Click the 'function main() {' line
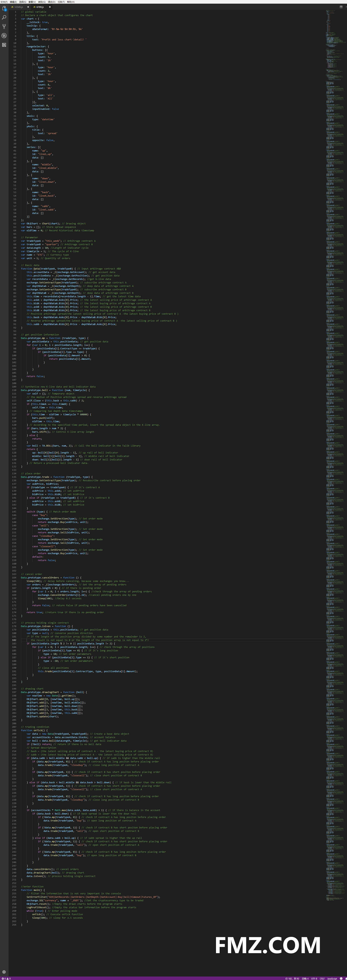Image resolution: width=347 pixels, height=980 pixels. 33,890
